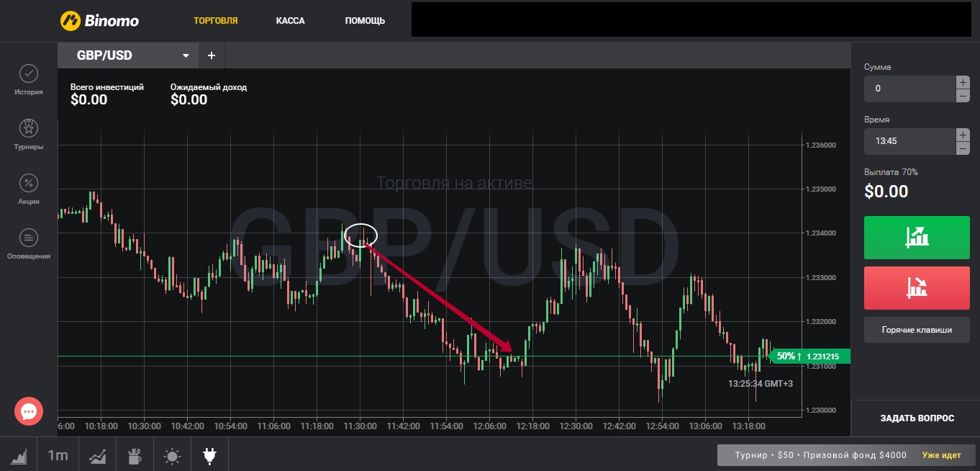Image resolution: width=980 pixels, height=471 pixels.
Task: Click the Выплата 70% label
Action: 891,172
